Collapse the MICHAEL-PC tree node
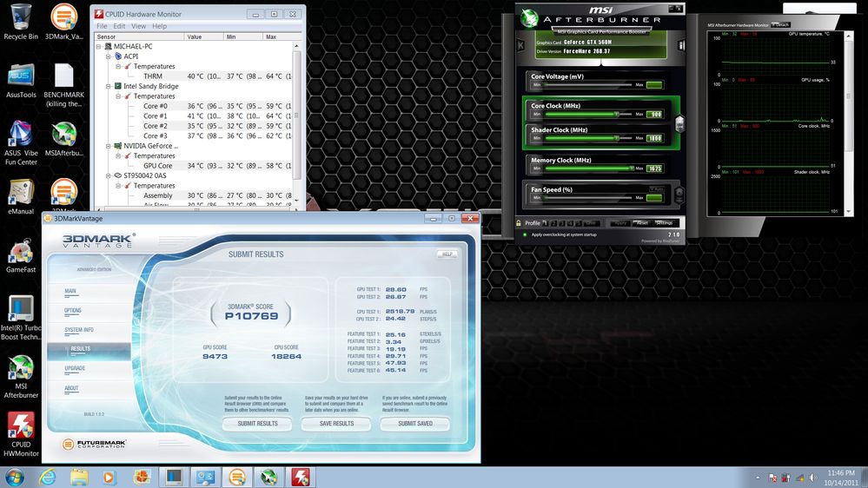 coord(98,47)
